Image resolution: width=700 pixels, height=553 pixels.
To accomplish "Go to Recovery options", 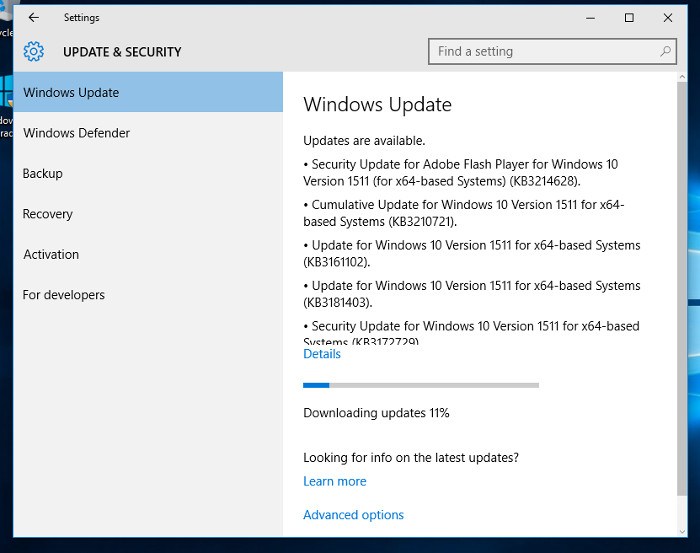I will coord(148,214).
